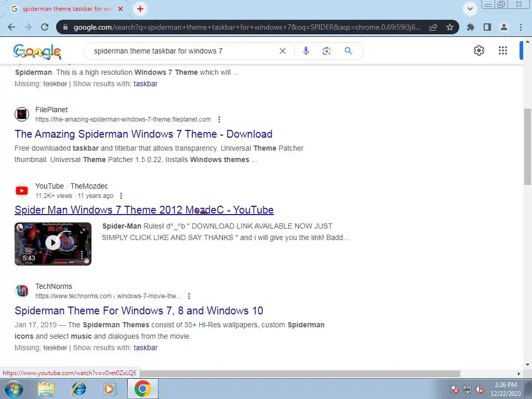Click into the Google search input field
This screenshot has width=532, height=399.
click(x=183, y=51)
